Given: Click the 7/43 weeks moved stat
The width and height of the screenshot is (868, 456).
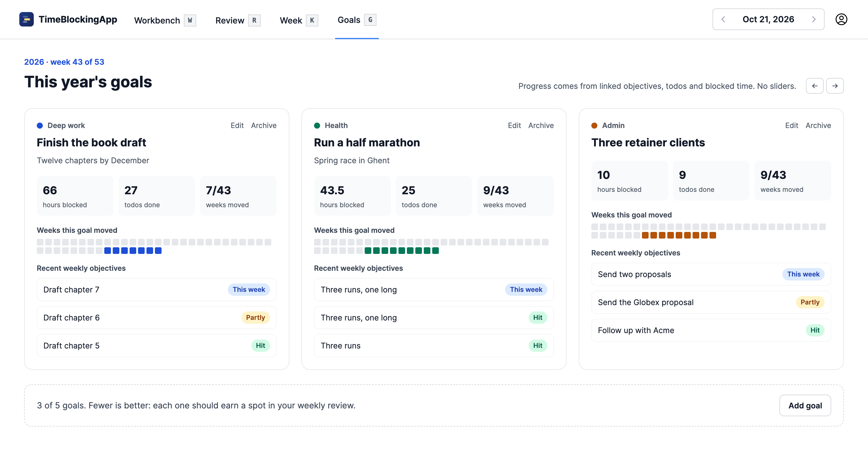Looking at the screenshot, I should (x=238, y=196).
